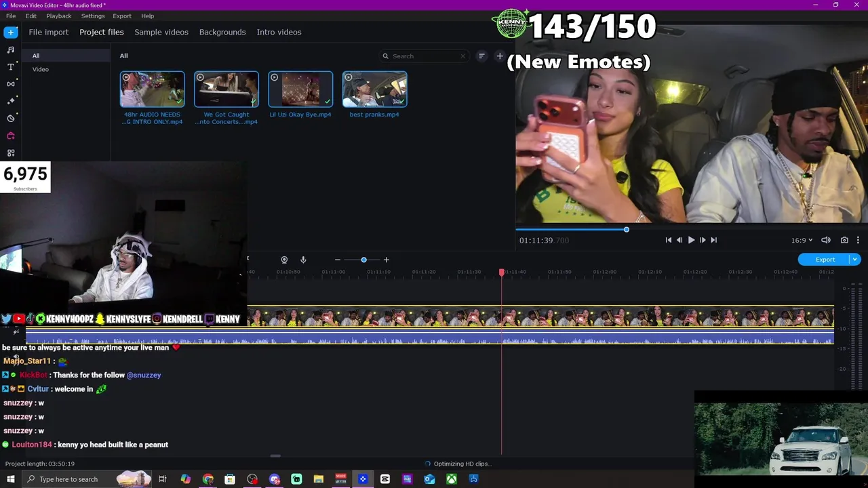The width and height of the screenshot is (868, 488).
Task: Skip to previous clip in the player
Action: [x=668, y=240]
